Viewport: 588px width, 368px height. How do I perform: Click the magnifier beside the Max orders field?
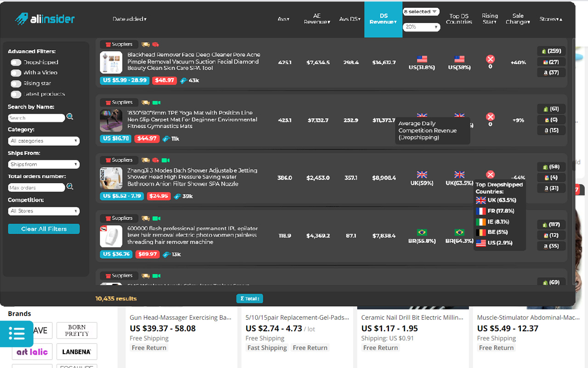(70, 187)
